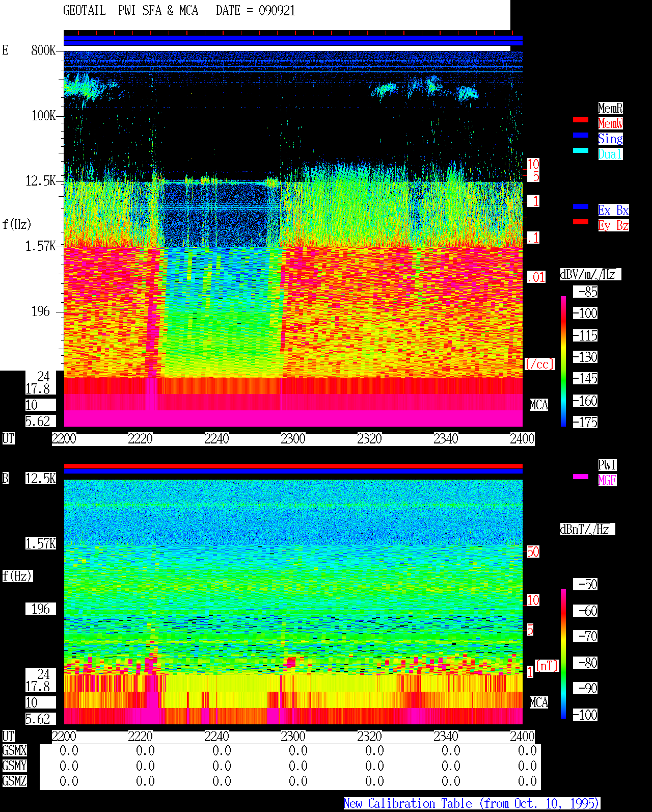Open the New Calibration Table link
Viewport: 652px width, 812px height.
[x=472, y=804]
